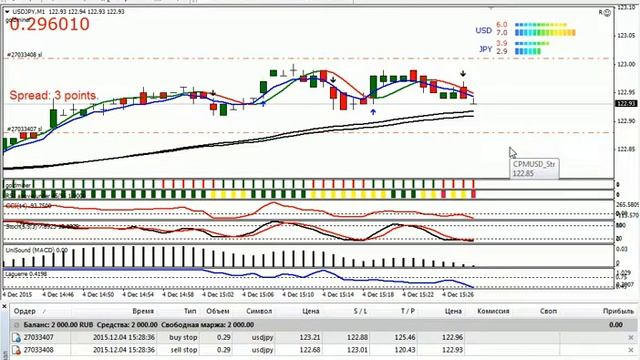
Task: Click the 'sell stop' type cell
Action: click(x=184, y=350)
